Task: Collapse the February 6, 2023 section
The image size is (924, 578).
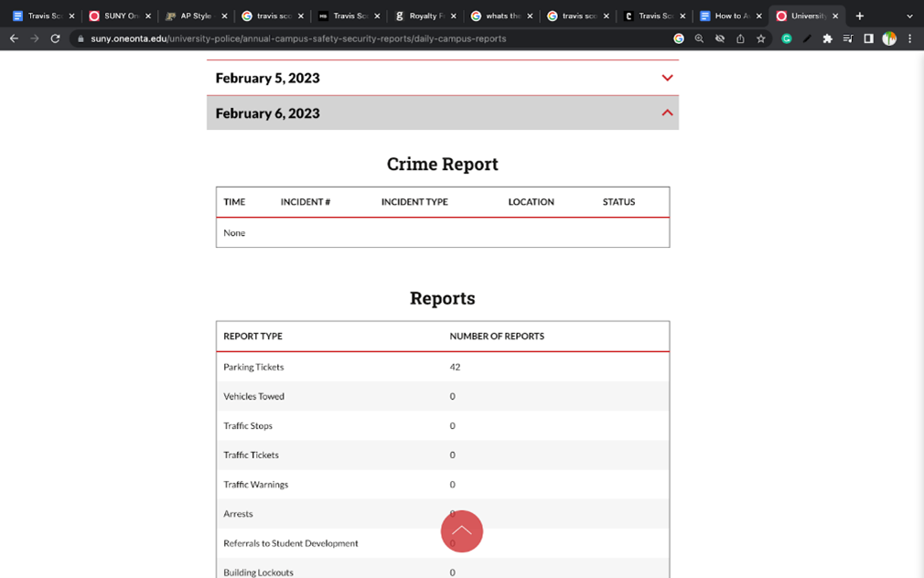Action: pyautogui.click(x=443, y=113)
